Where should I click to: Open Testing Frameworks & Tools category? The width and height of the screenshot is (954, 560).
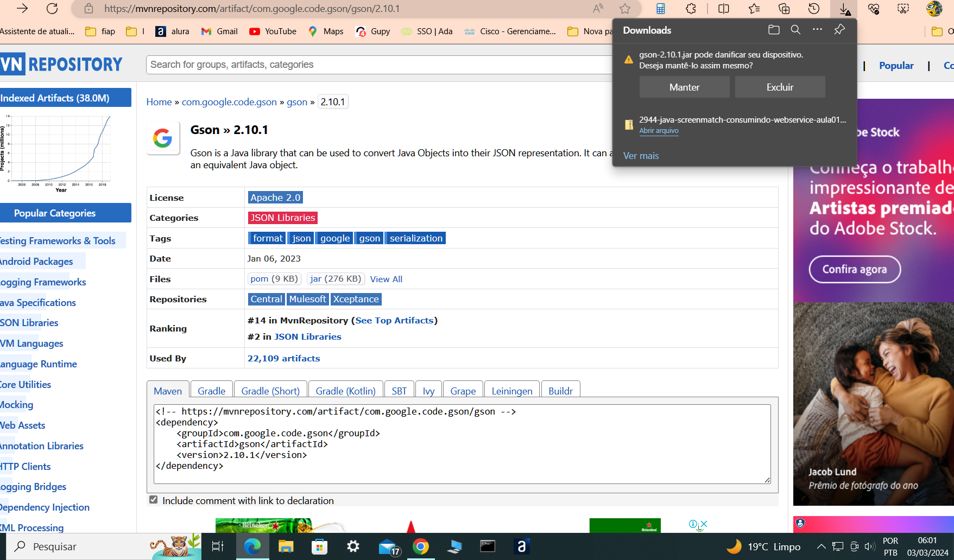[x=58, y=240]
